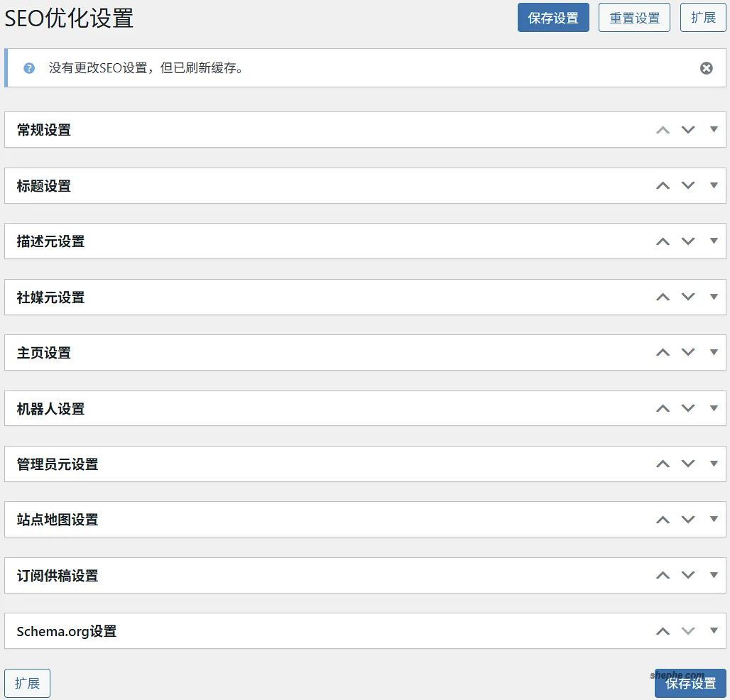Open the Schema.org设置 disclosure triangle

coord(713,631)
